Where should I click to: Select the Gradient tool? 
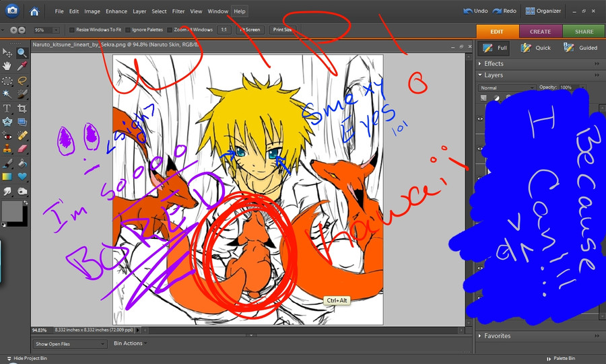pyautogui.click(x=7, y=177)
